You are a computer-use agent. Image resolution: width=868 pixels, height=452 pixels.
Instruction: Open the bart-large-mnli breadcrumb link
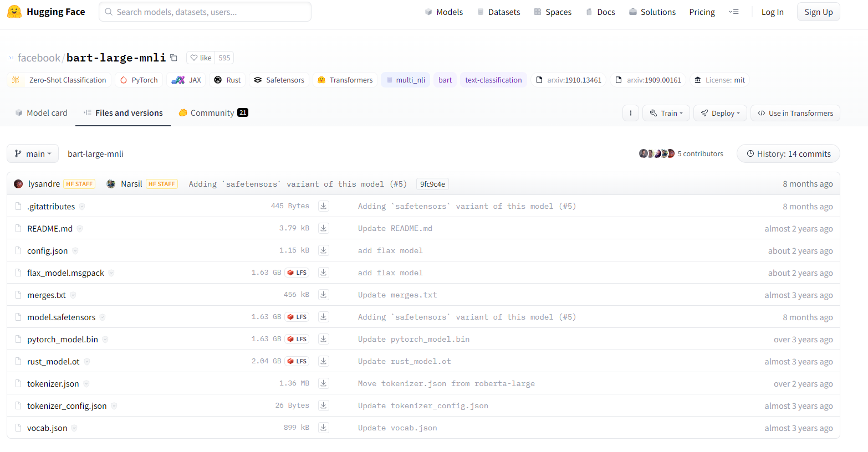point(95,153)
